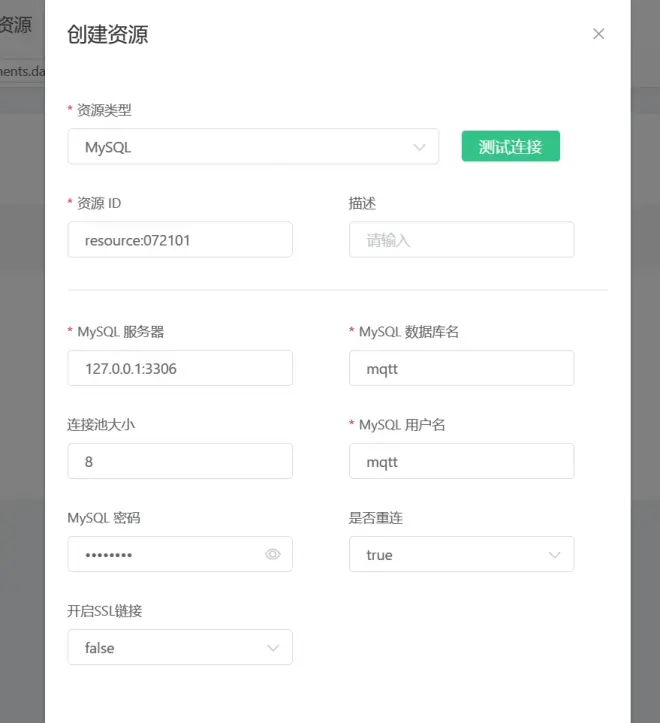The image size is (660, 723).
Task: Close the 创建资源 dialog with the X icon
Action: pyautogui.click(x=598, y=34)
